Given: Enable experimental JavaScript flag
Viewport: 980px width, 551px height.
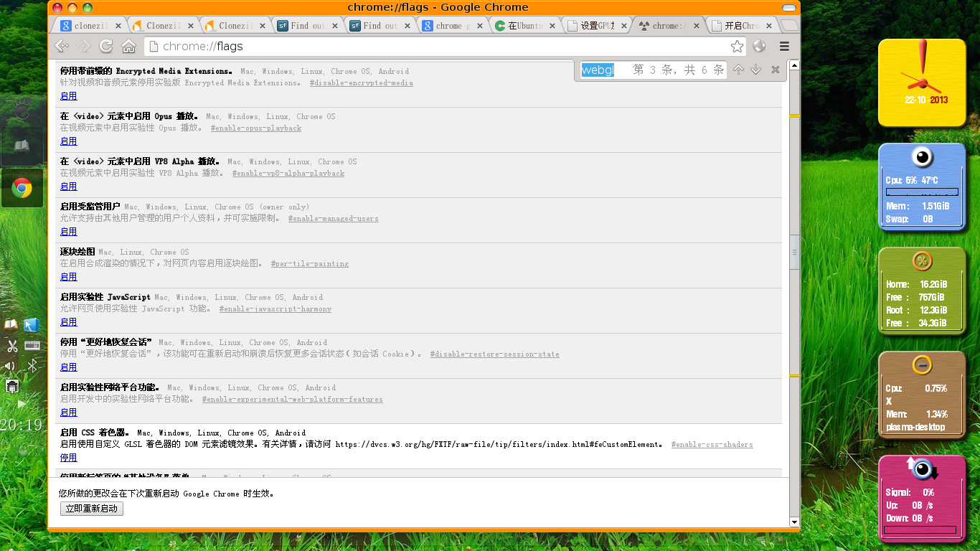Looking at the screenshot, I should (x=69, y=321).
